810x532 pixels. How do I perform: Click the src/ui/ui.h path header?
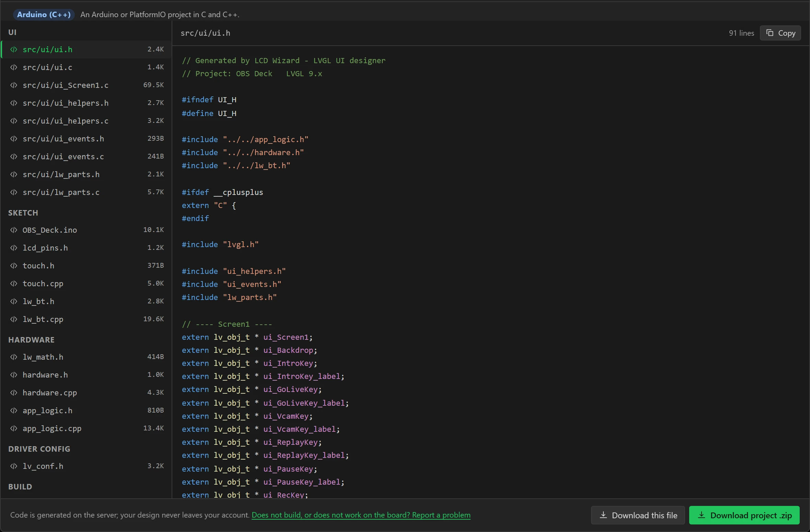[205, 33]
